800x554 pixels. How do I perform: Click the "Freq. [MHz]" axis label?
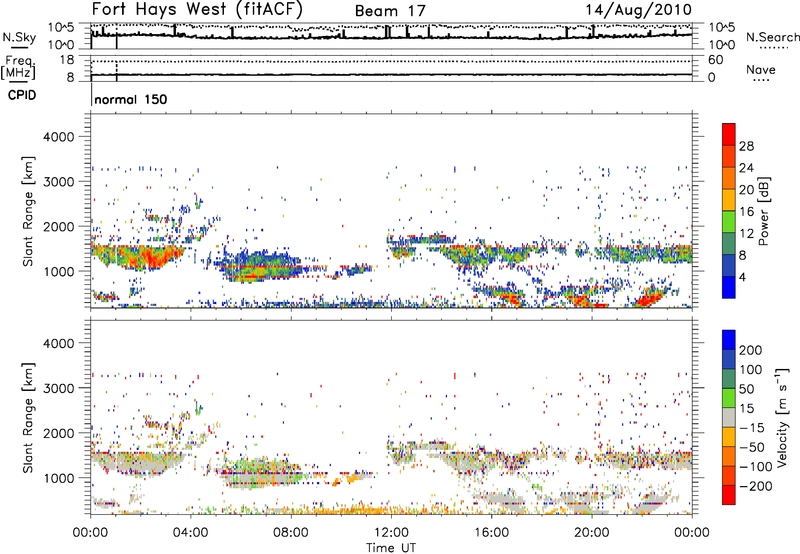pos(18,68)
